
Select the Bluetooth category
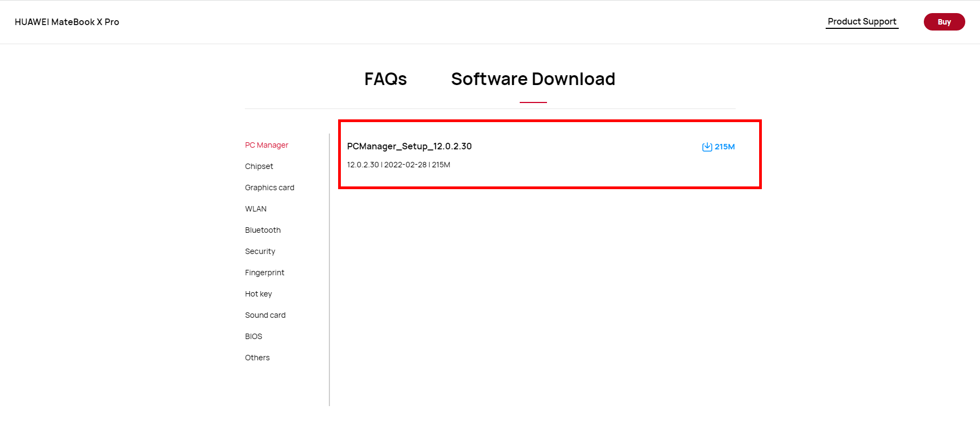tap(263, 230)
